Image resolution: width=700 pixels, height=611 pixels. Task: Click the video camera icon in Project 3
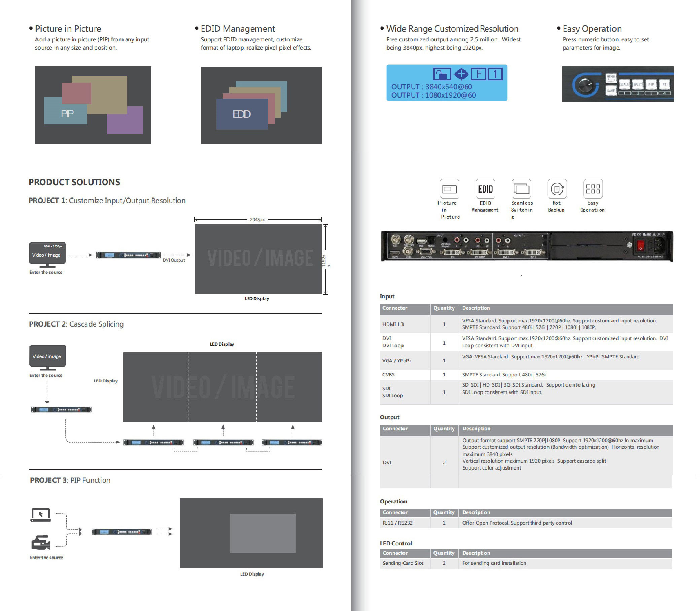tap(41, 542)
